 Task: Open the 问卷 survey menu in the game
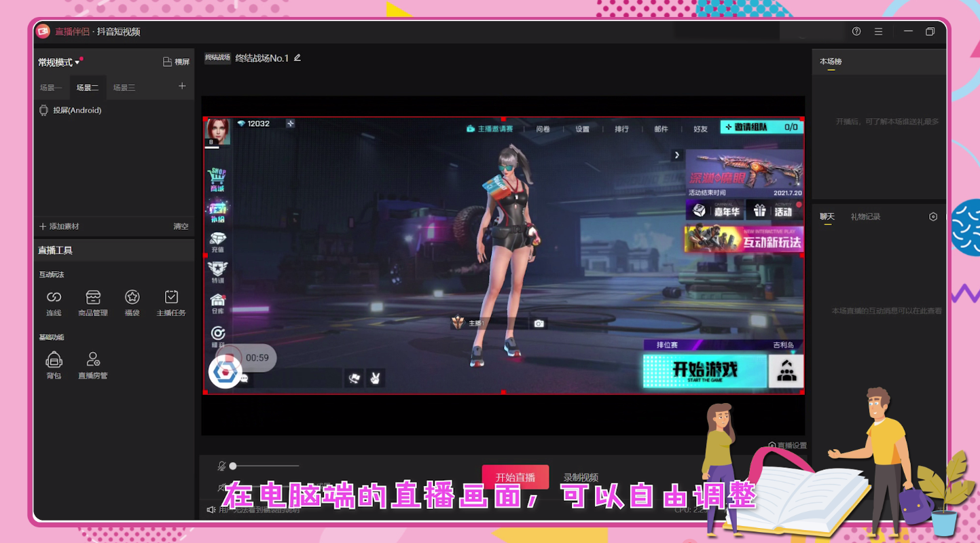[543, 129]
